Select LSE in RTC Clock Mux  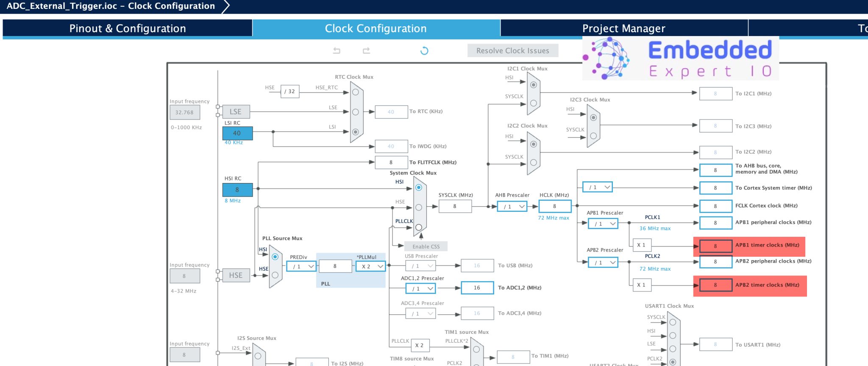356,112
